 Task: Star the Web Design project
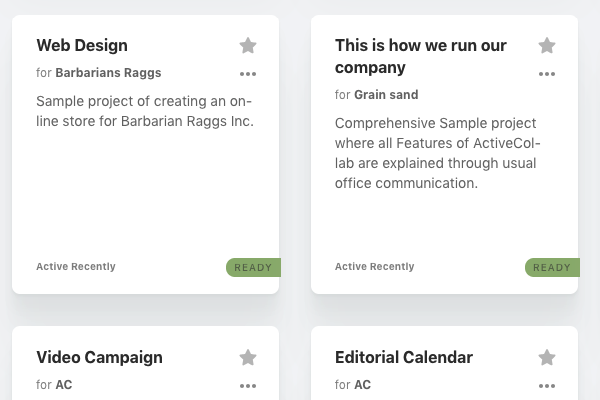point(248,46)
